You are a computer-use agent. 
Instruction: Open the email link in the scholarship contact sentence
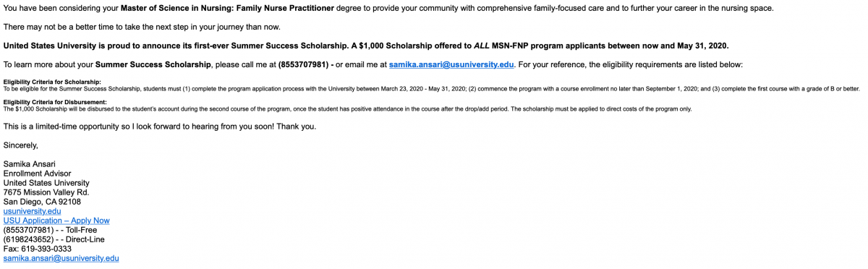[x=451, y=64]
